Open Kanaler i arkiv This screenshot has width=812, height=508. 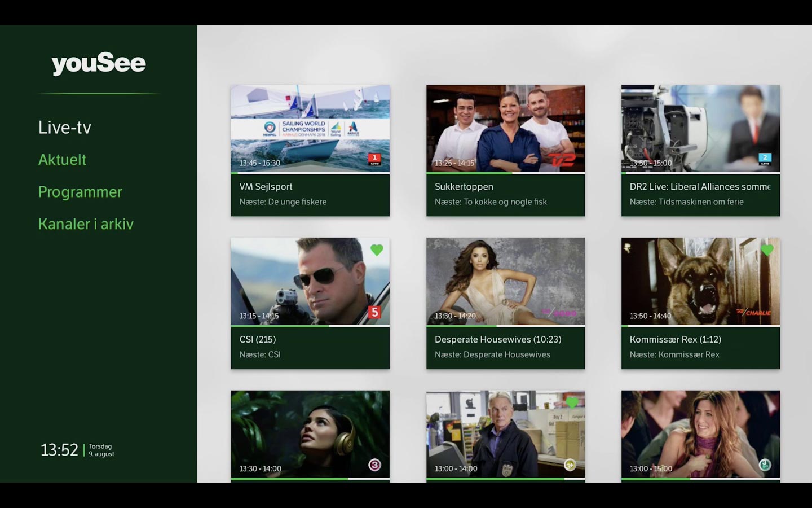(86, 224)
